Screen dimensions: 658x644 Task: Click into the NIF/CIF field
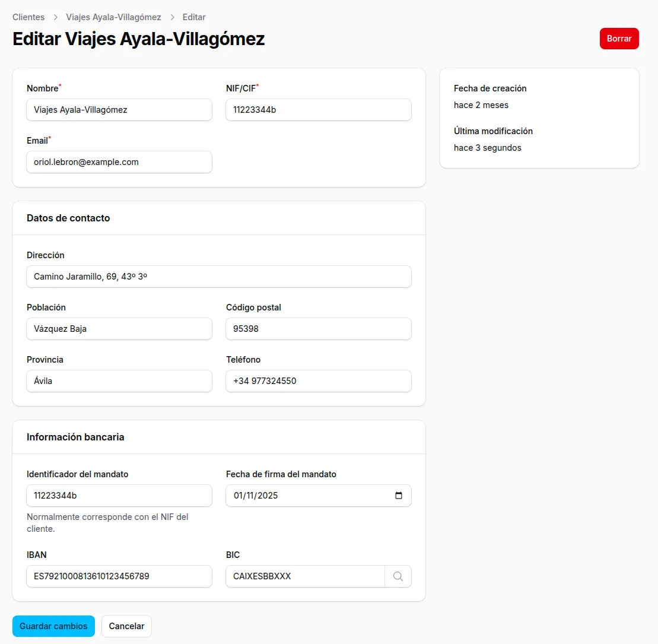[x=319, y=110]
